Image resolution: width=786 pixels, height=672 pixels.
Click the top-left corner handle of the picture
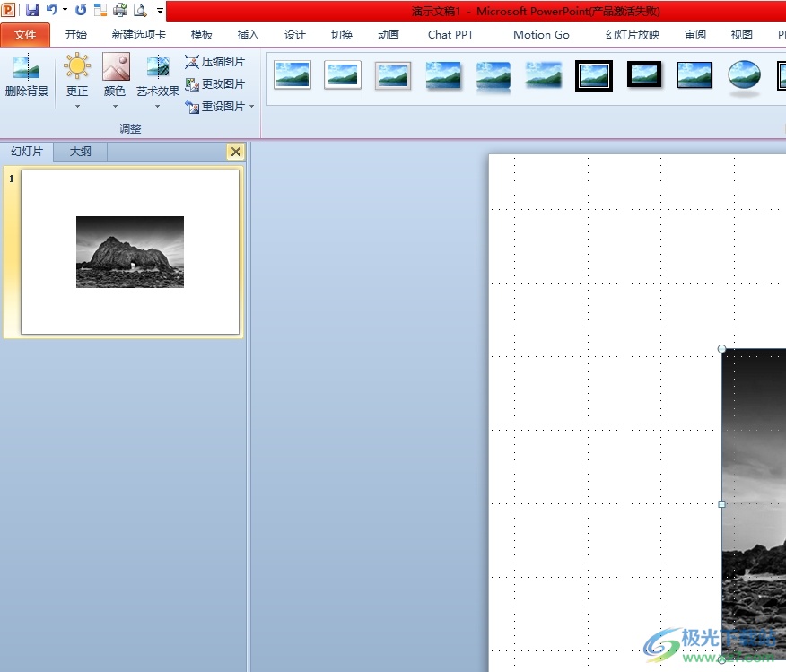pyautogui.click(x=721, y=349)
